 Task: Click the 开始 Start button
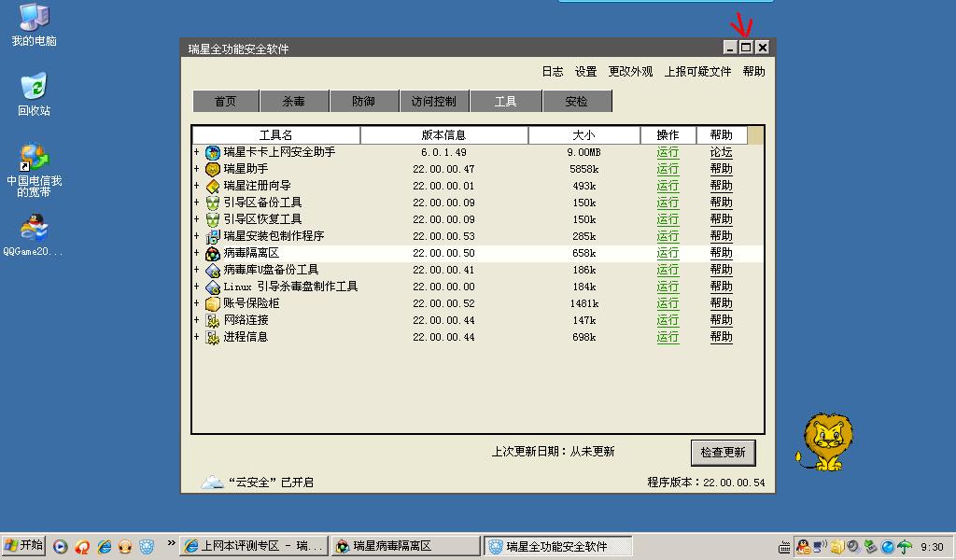coord(23,545)
